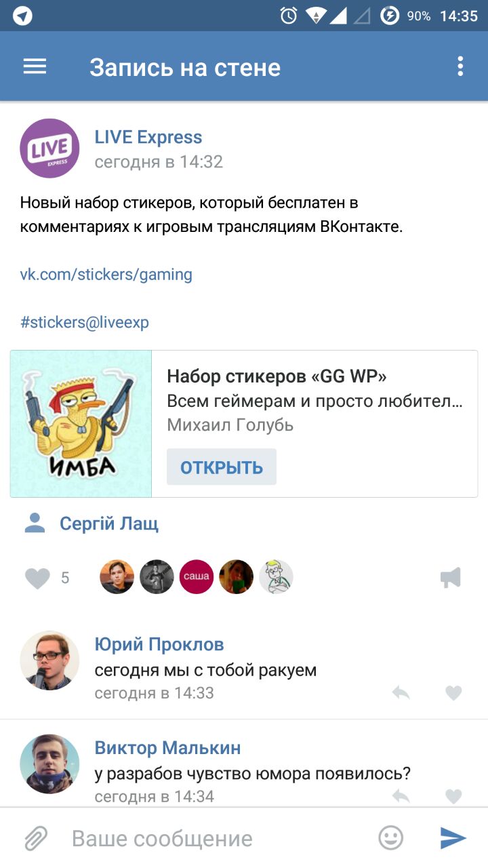Reply to Юрий Проклов's comment

tap(401, 692)
